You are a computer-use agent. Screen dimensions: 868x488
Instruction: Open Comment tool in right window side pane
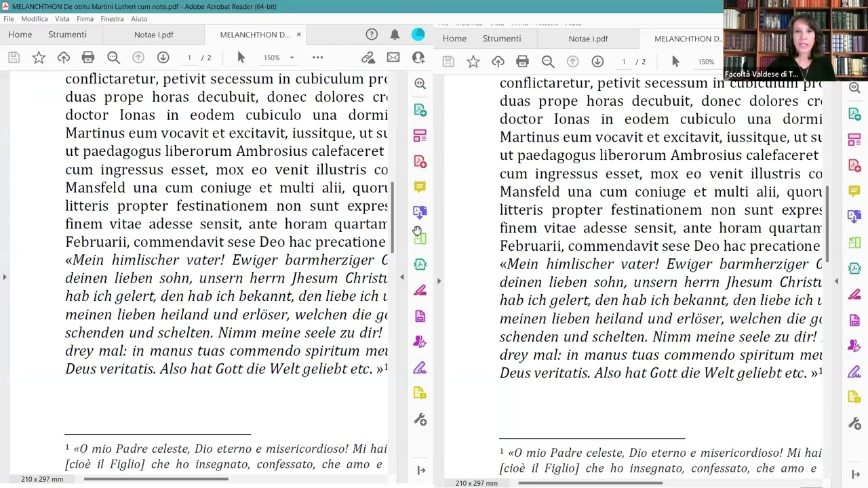pyautogui.click(x=854, y=191)
